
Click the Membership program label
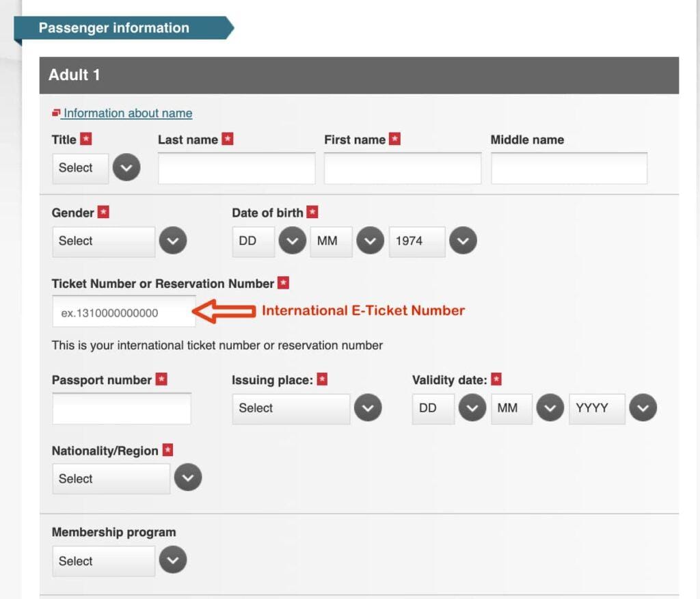(114, 532)
